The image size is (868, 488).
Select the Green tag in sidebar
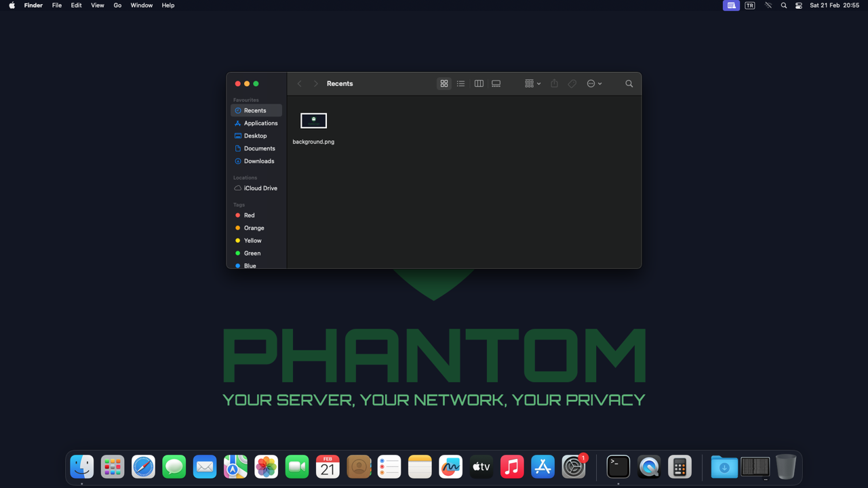click(x=252, y=253)
